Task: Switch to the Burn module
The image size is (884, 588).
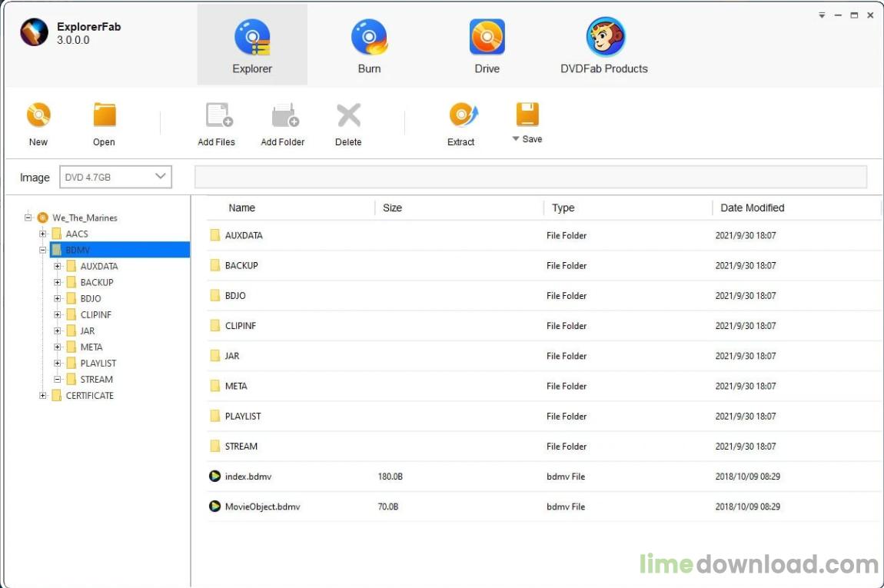Action: pos(369,45)
